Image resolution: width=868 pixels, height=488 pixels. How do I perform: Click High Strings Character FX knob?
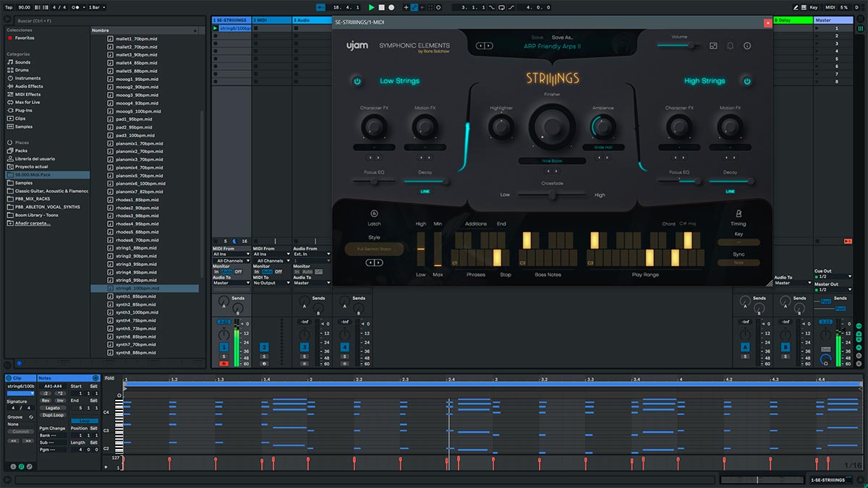tap(679, 127)
